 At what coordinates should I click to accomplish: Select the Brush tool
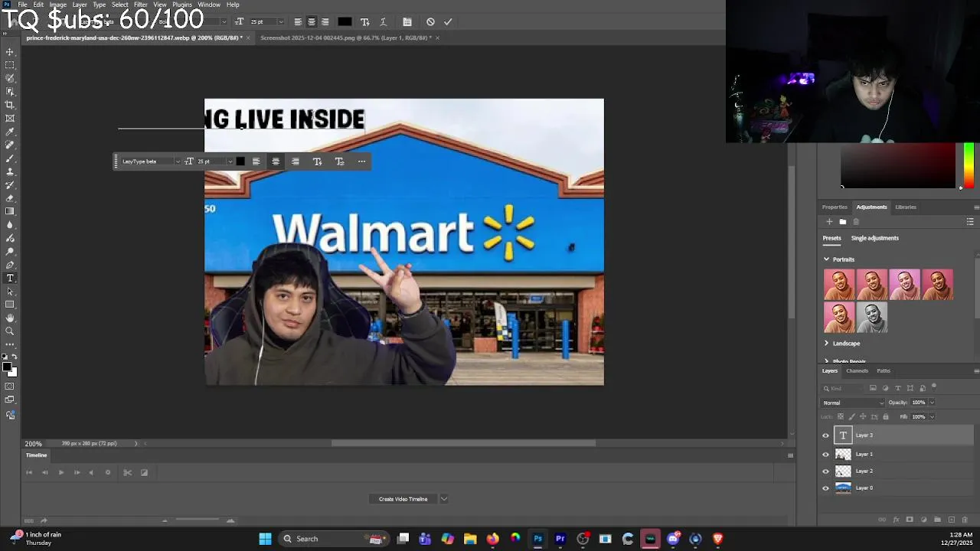coord(10,158)
